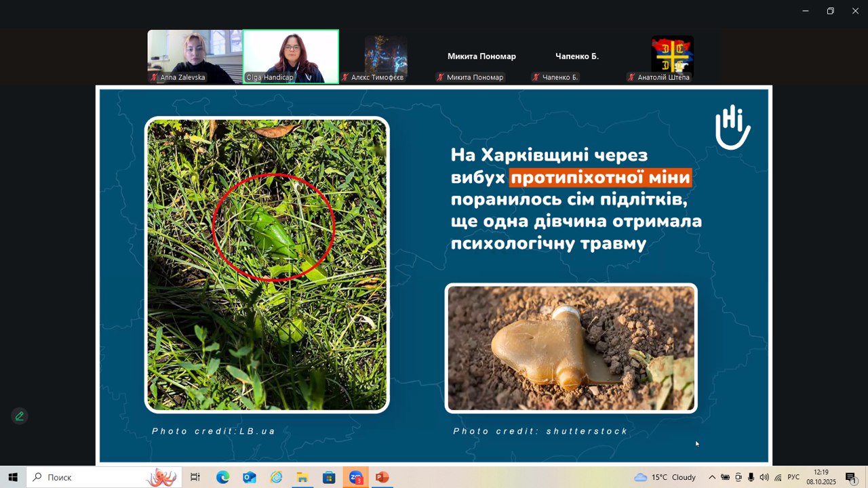Toggle the volume speaker icon in tray

click(764, 477)
